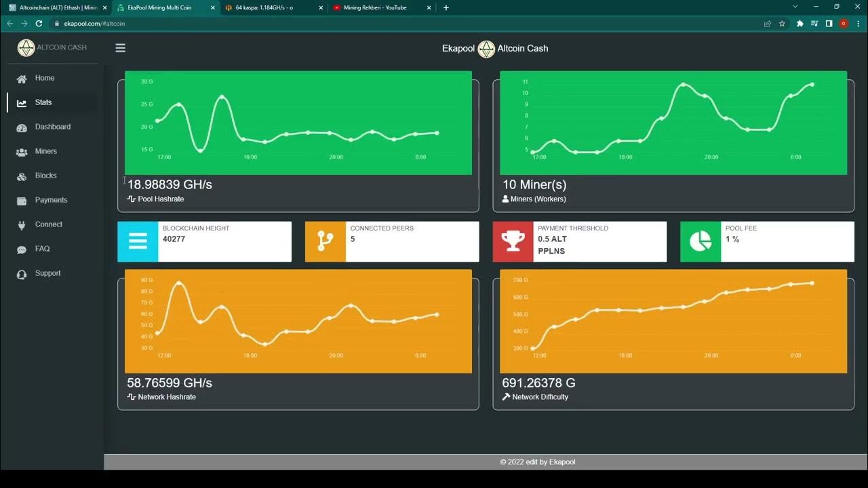868x488 pixels.
Task: Click blockchain height value 40277
Action: coord(174,239)
